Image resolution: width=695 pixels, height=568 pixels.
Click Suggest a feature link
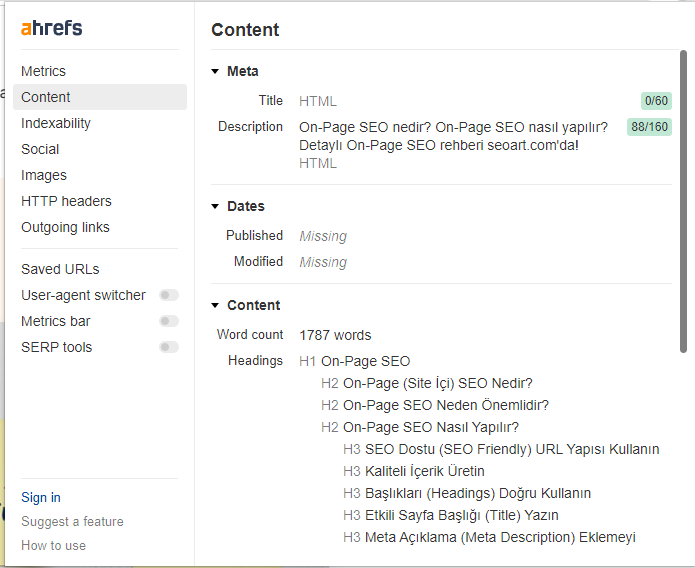pyautogui.click(x=72, y=521)
